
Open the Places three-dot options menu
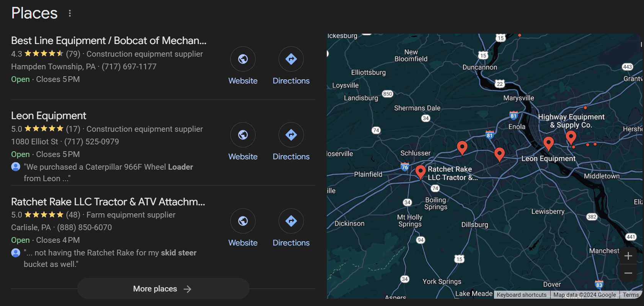point(70,13)
